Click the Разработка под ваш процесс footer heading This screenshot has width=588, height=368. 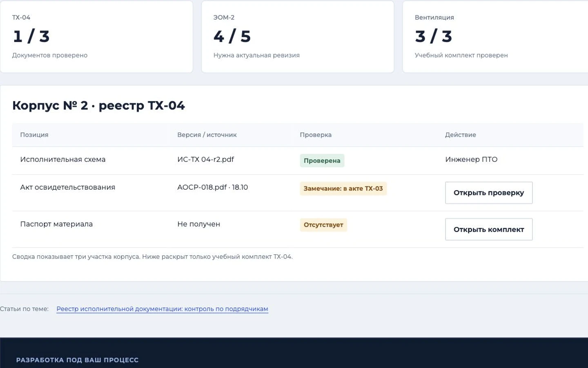point(77,360)
